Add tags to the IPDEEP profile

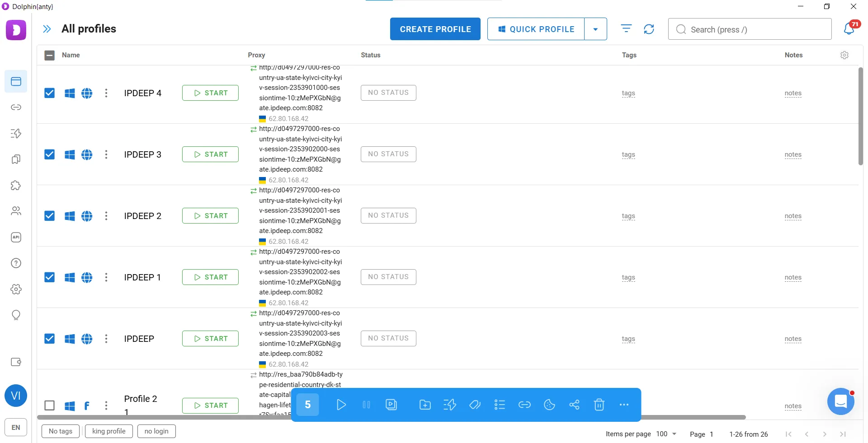628,339
